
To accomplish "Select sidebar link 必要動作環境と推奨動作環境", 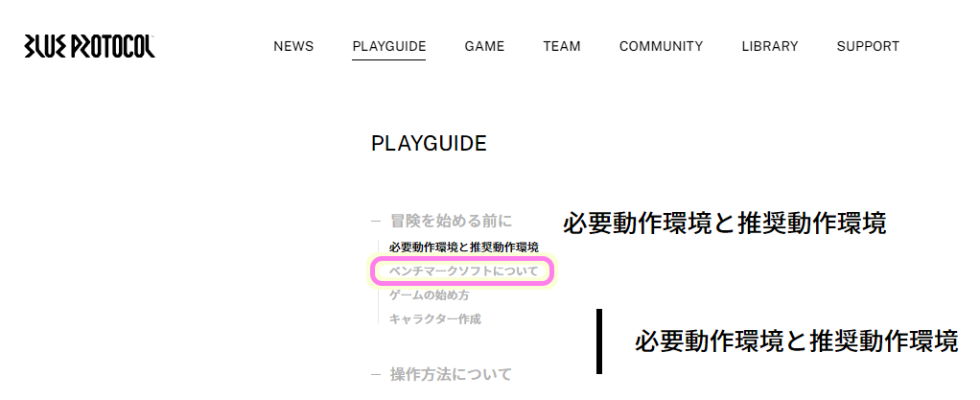I will click(464, 247).
